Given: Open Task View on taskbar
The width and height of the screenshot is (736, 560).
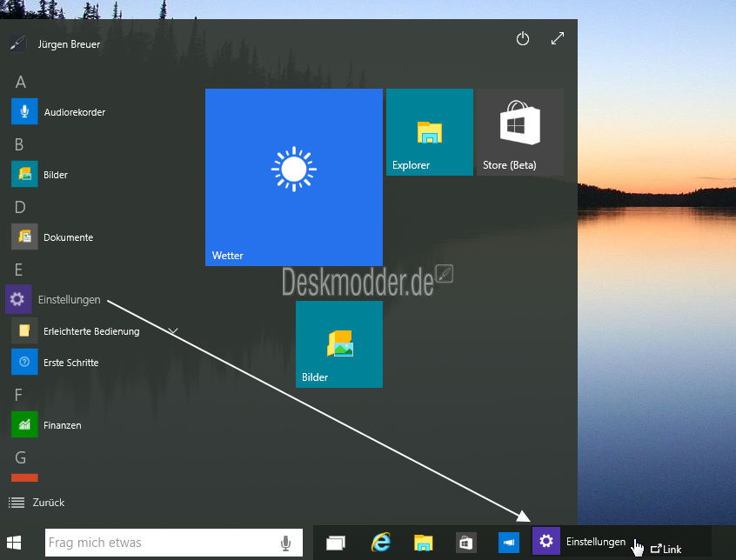Looking at the screenshot, I should click(x=336, y=543).
